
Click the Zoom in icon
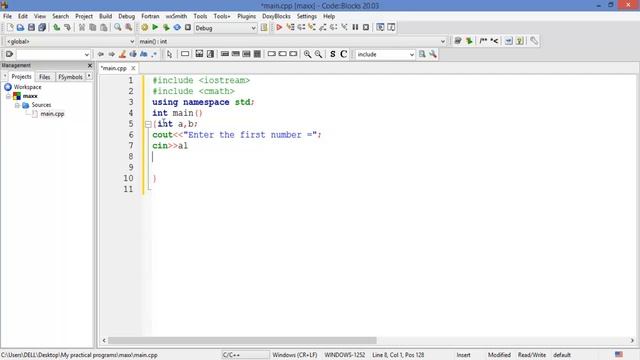point(307,54)
